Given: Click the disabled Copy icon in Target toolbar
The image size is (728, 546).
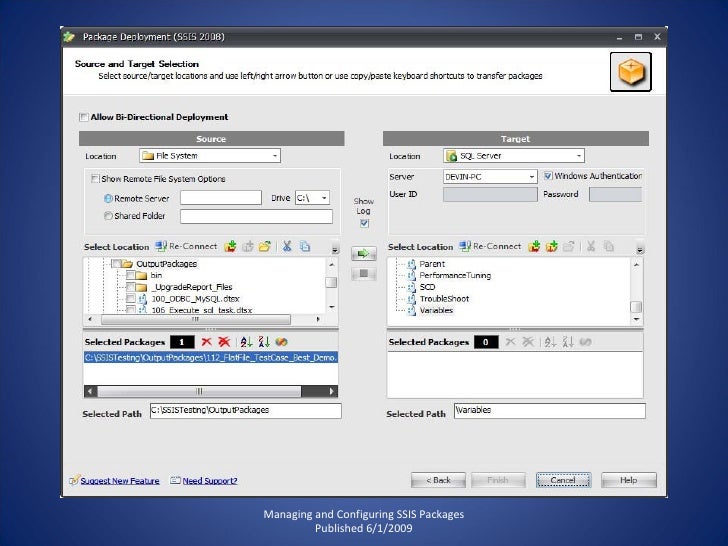Looking at the screenshot, I should pyautogui.click(x=609, y=247).
